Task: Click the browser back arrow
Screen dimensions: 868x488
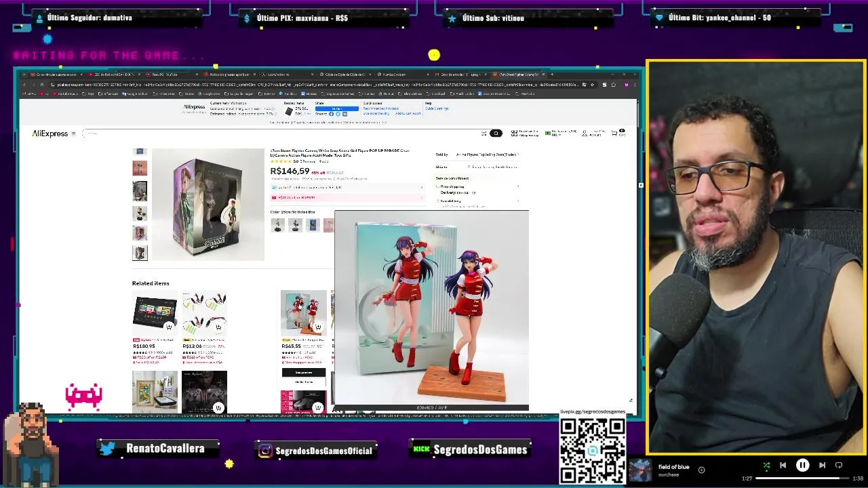Action: click(24, 85)
